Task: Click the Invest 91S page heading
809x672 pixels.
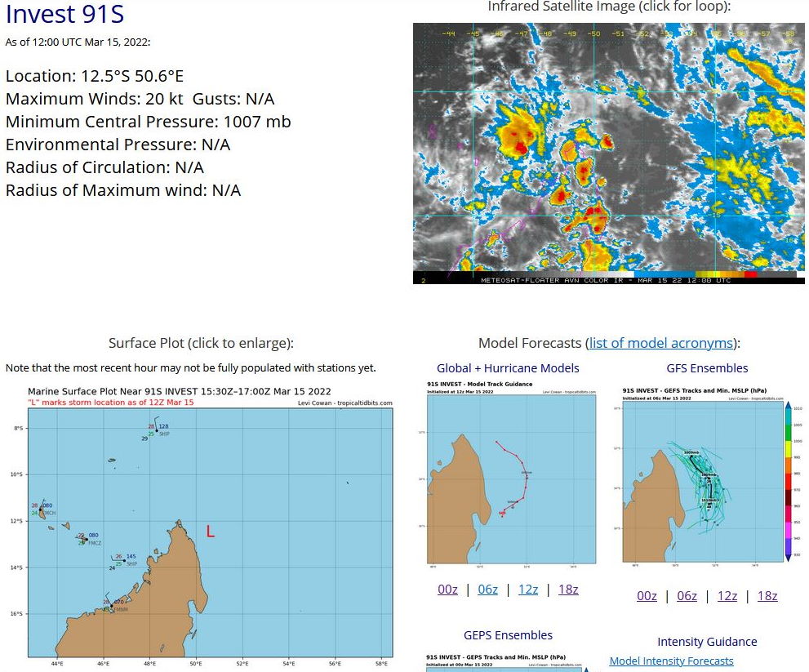Action: [x=65, y=15]
